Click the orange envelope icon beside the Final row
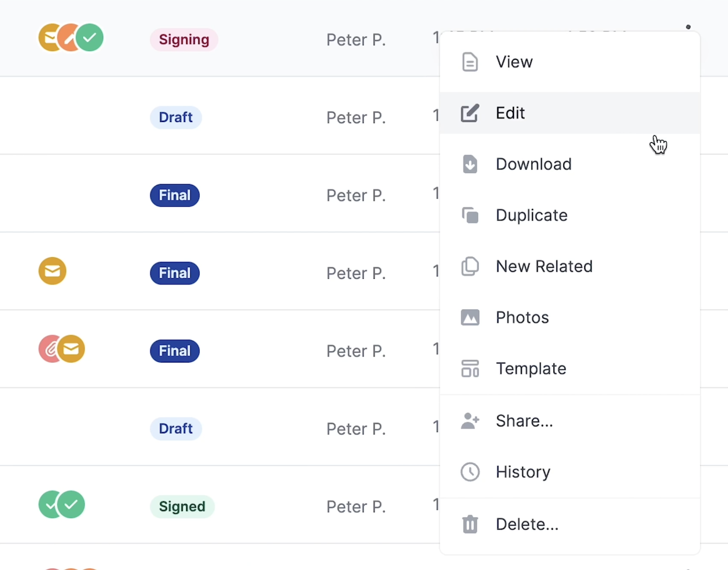Viewport: 728px width, 570px height. (52, 271)
